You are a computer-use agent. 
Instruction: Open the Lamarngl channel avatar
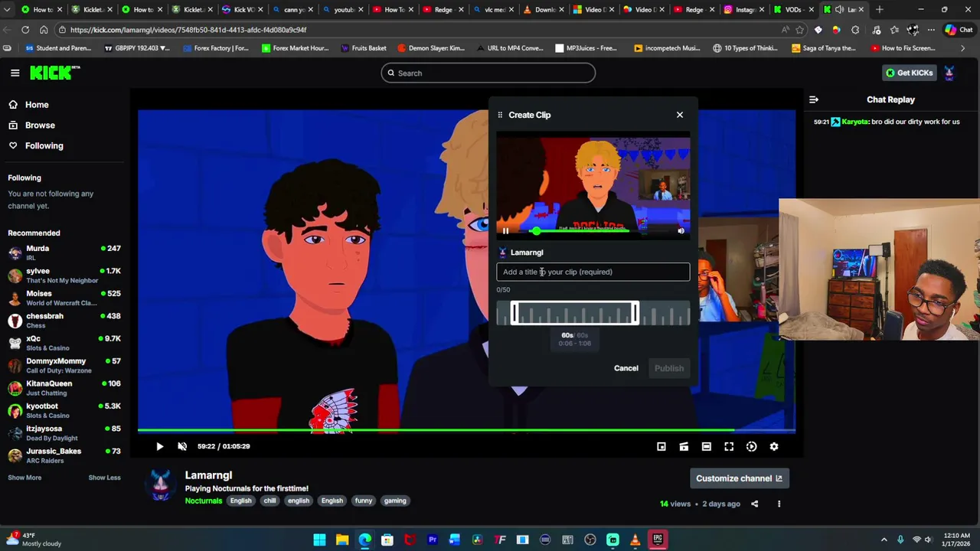(161, 485)
